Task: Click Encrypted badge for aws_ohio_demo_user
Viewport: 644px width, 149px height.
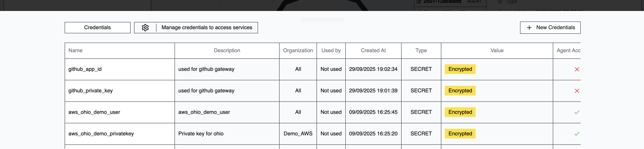Action: [460, 112]
